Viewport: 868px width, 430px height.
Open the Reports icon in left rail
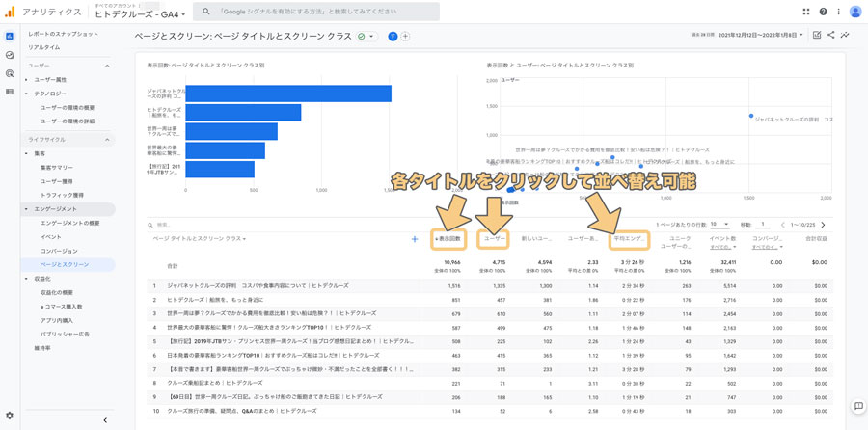click(10, 37)
